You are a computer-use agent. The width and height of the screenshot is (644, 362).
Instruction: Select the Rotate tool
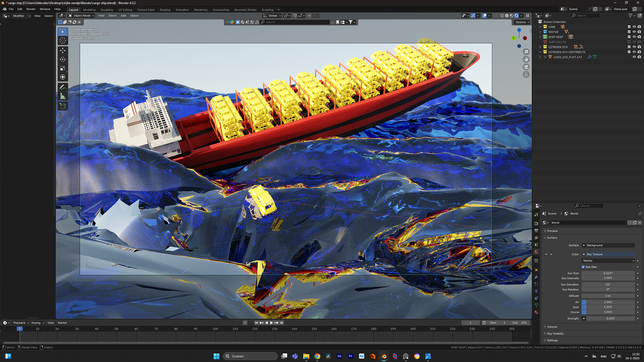pos(63,59)
